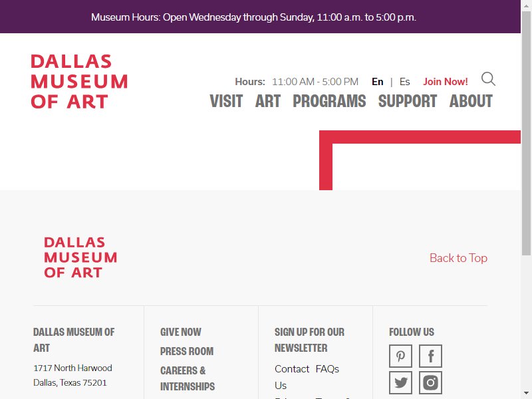Open the VISIT menu

pos(226,101)
